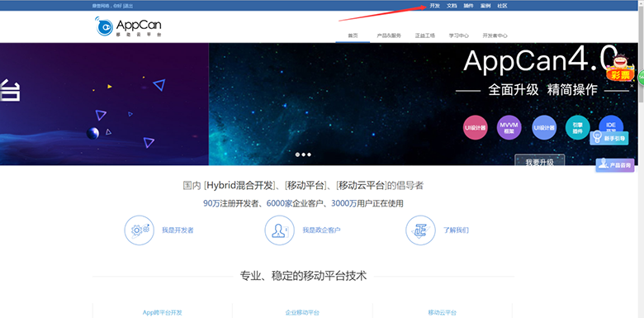This screenshot has width=644, height=318.
Task: Close the 彩票 floating ad
Action: (632, 86)
